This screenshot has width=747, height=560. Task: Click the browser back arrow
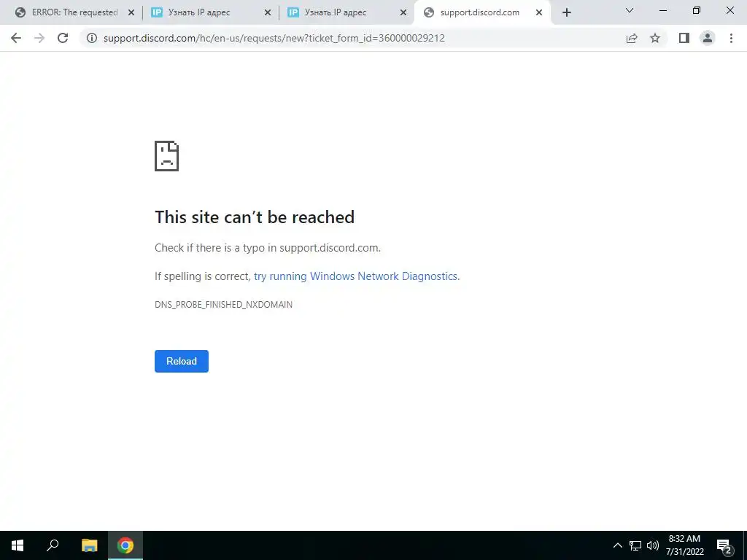[x=16, y=38]
